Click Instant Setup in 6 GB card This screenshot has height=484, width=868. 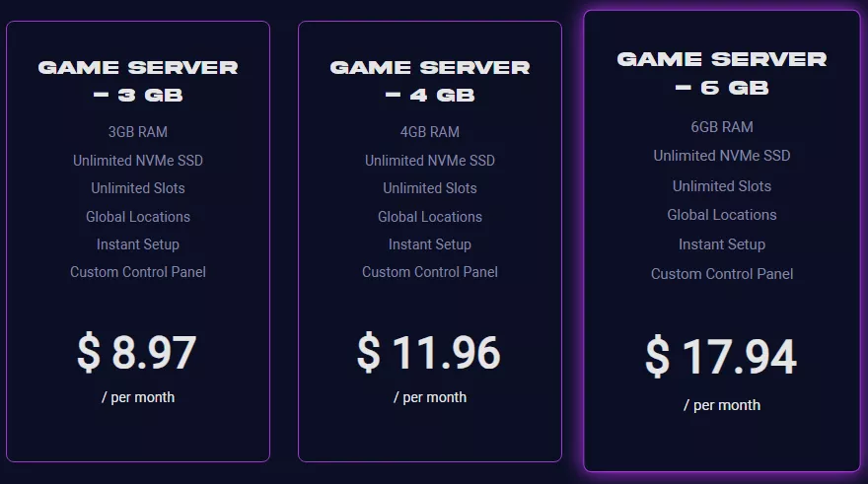coord(722,244)
